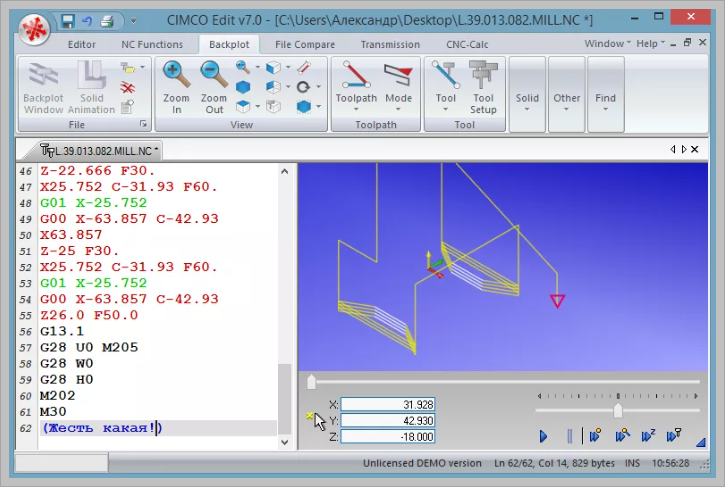Click the run to next tool-change search button
This screenshot has width=725, height=487.
[622, 435]
